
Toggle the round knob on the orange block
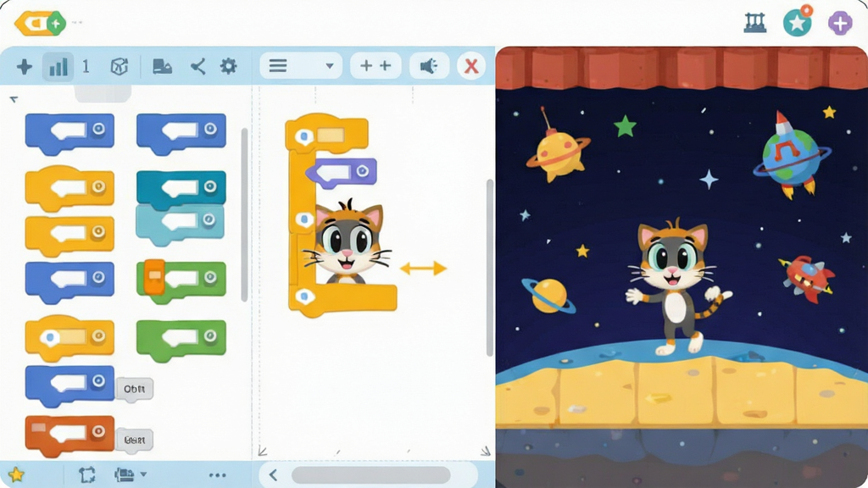point(98,431)
